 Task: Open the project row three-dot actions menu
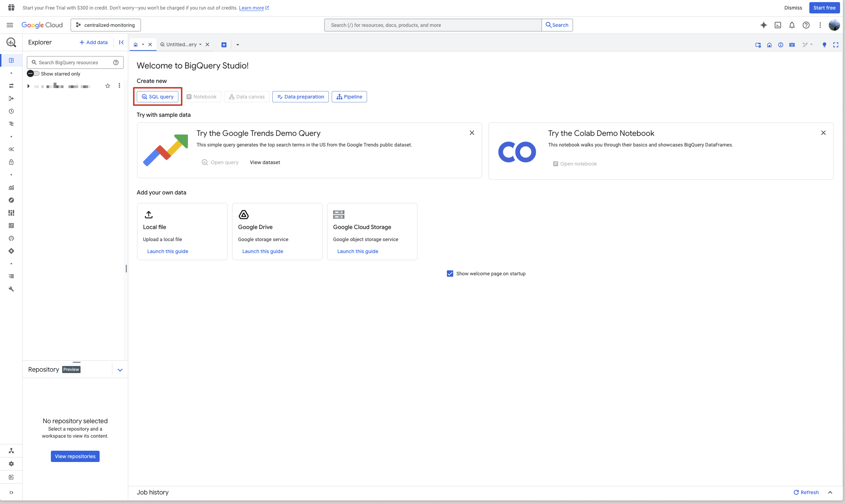tap(119, 86)
